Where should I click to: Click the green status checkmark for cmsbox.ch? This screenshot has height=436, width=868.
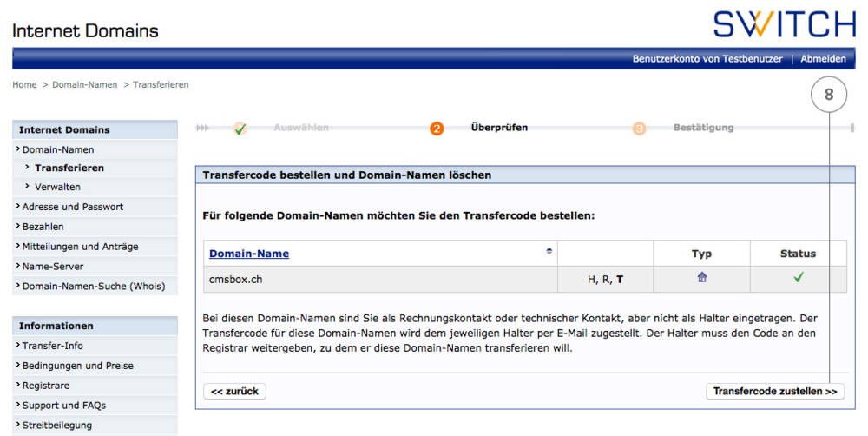click(799, 278)
